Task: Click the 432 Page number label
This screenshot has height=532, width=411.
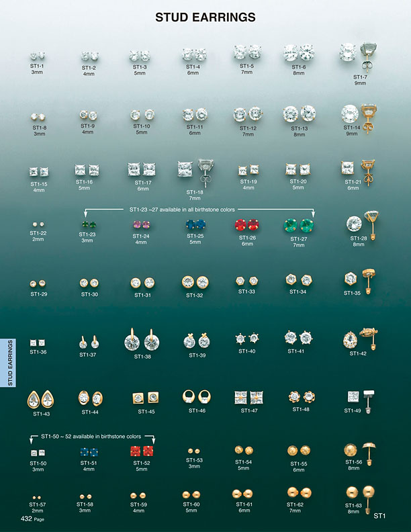Action: pos(32,519)
